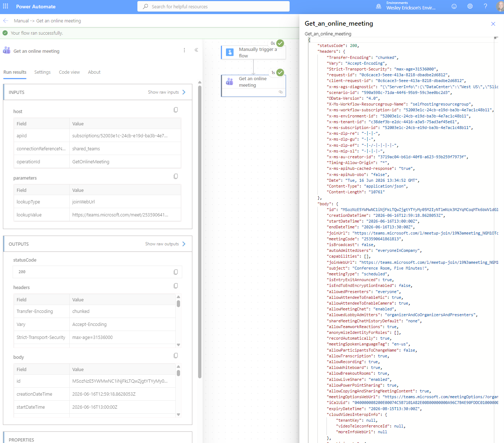Click the green success check on the meeting action
Image resolution: width=504 pixels, height=443 pixels.
click(280, 73)
